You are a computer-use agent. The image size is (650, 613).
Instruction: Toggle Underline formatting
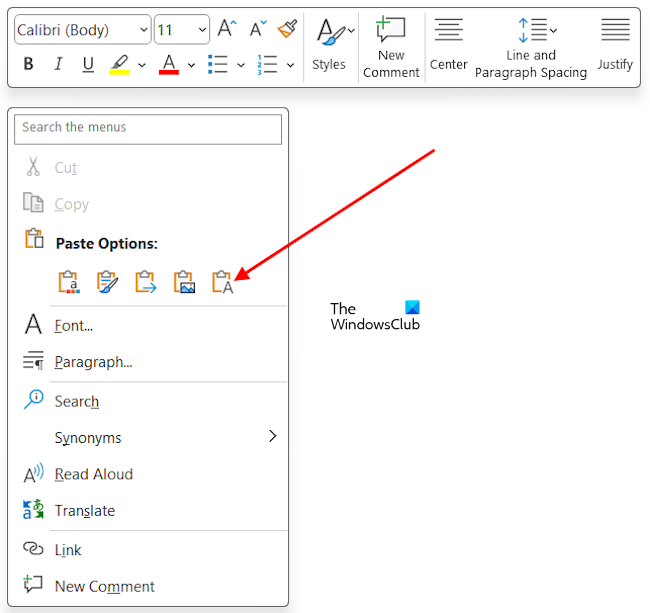pos(88,65)
